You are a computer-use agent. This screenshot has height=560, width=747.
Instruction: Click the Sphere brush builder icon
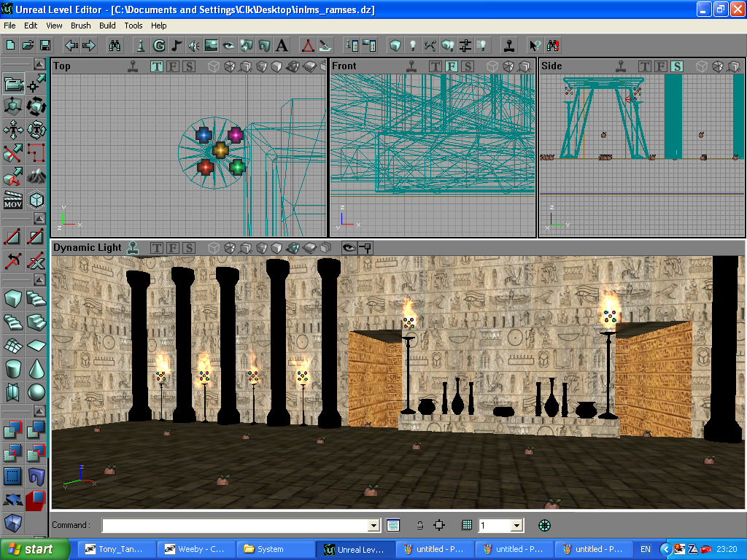(x=36, y=392)
